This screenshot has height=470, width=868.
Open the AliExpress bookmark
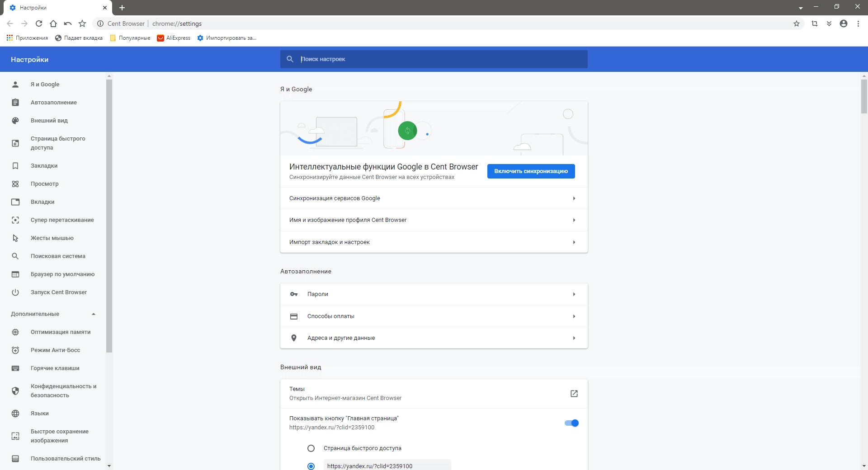tap(174, 38)
